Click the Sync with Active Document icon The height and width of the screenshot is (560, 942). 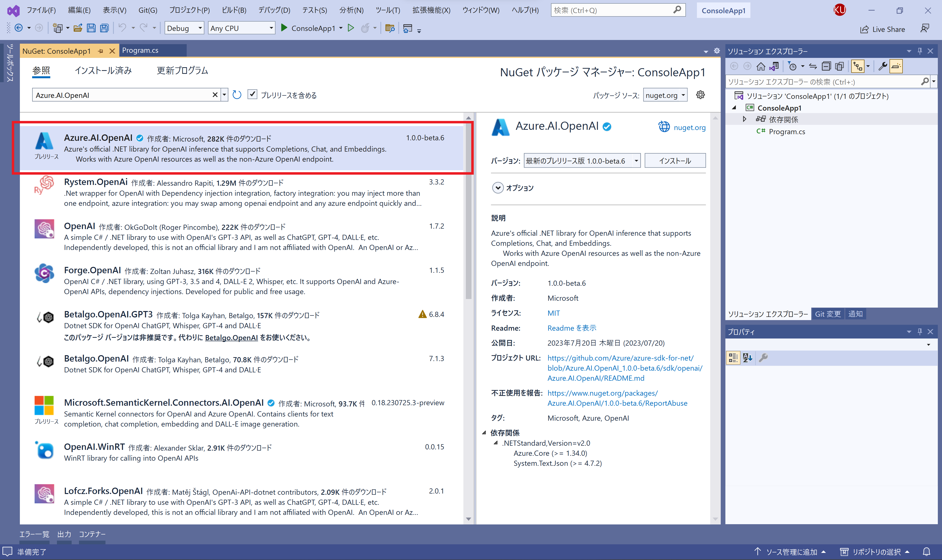(812, 66)
